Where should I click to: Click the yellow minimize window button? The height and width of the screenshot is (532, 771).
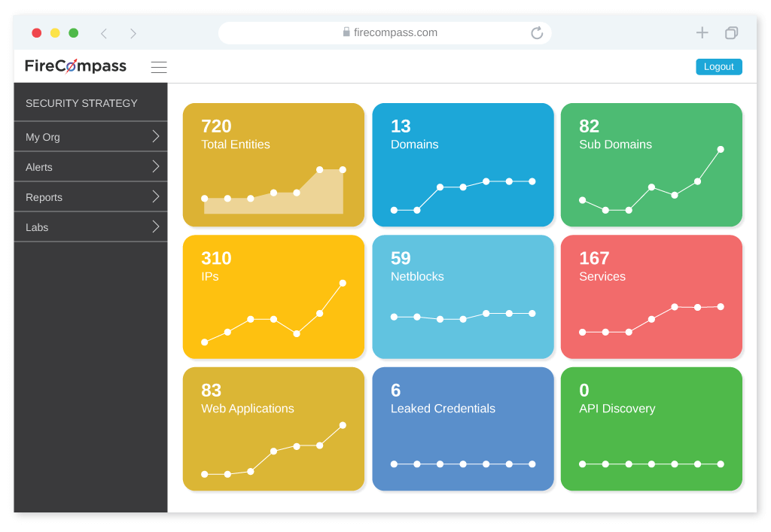tap(55, 33)
